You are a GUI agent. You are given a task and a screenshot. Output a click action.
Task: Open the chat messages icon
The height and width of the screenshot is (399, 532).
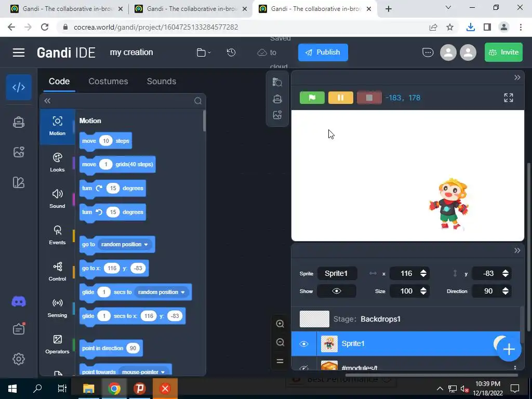(x=428, y=52)
